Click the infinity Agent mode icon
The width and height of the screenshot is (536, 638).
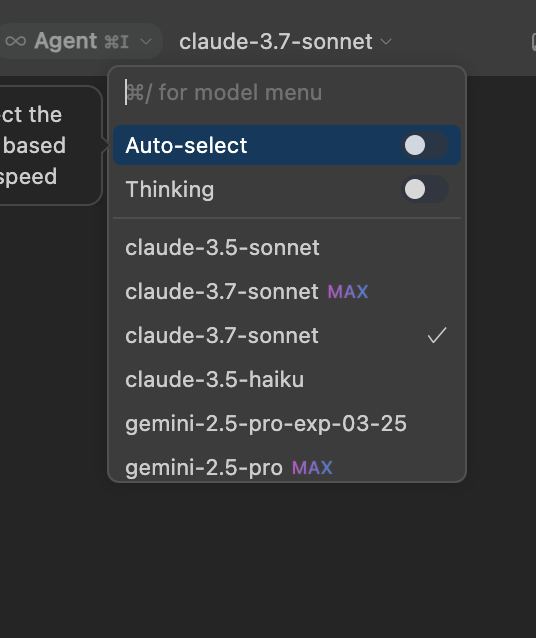pos(16,41)
